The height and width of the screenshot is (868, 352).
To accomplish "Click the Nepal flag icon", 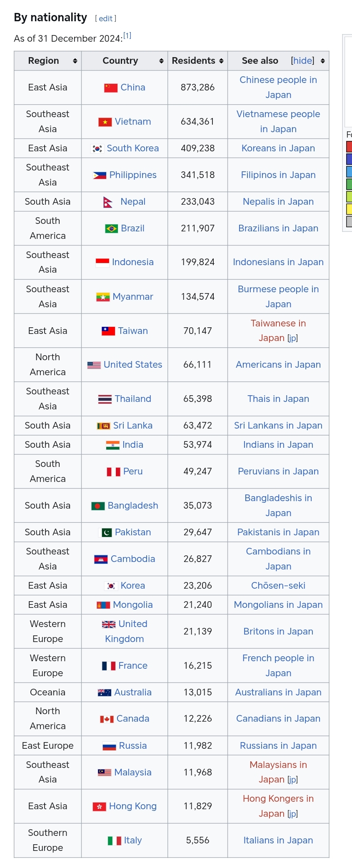I will (108, 202).
